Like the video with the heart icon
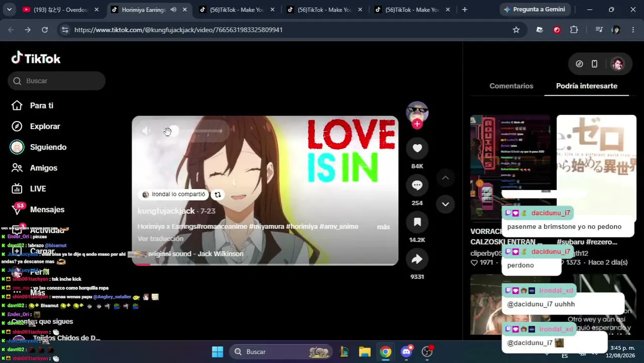This screenshot has width=644, height=363. tap(417, 148)
